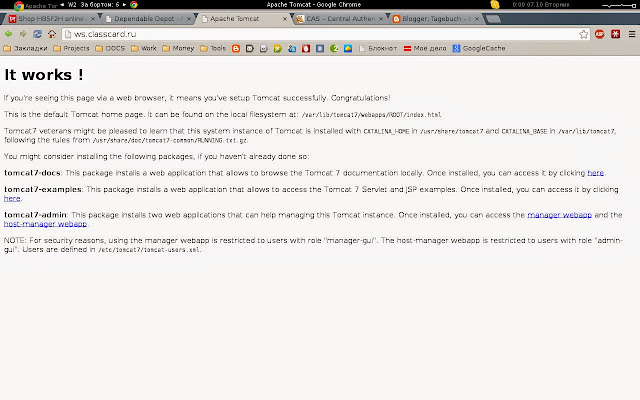The image size is (640, 400).
Task: Open the cloud-shaped bookmark icon
Action: (x=348, y=49)
